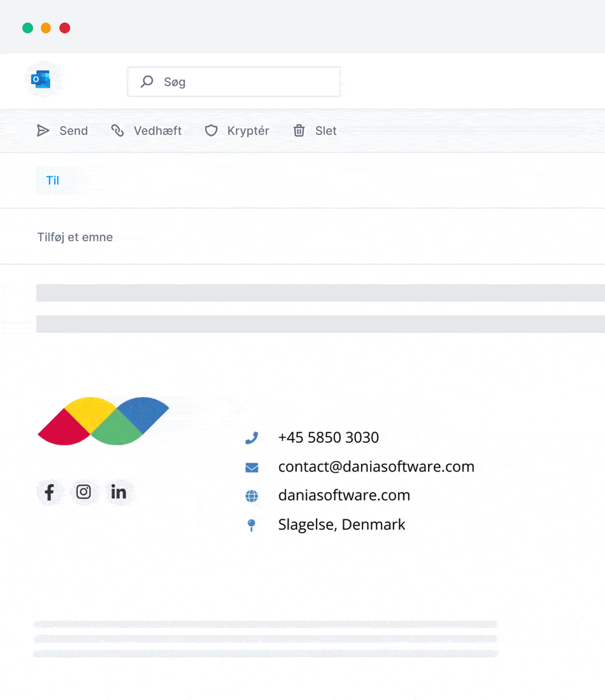Click the location pin icon beside Slagelse
The height and width of the screenshot is (700, 605).
(x=252, y=525)
